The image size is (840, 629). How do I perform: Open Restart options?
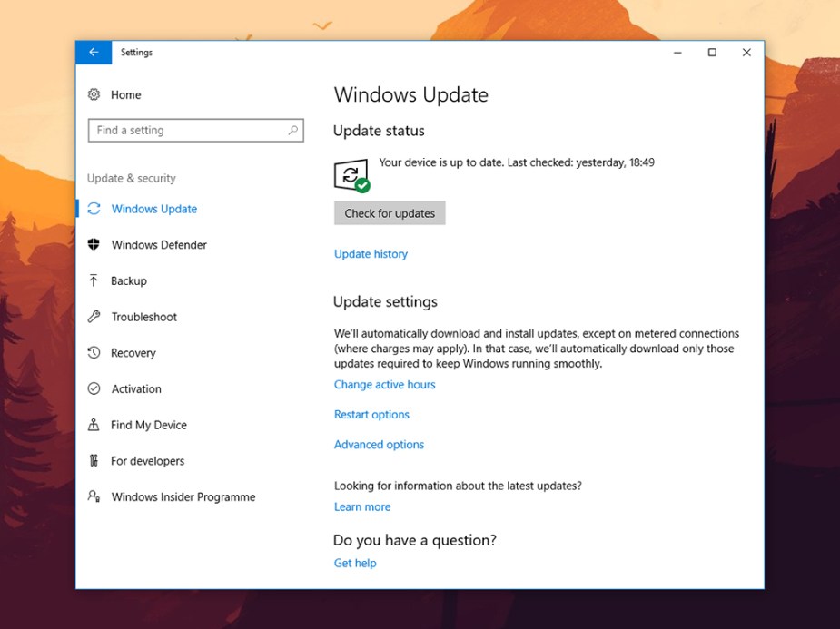pos(371,415)
